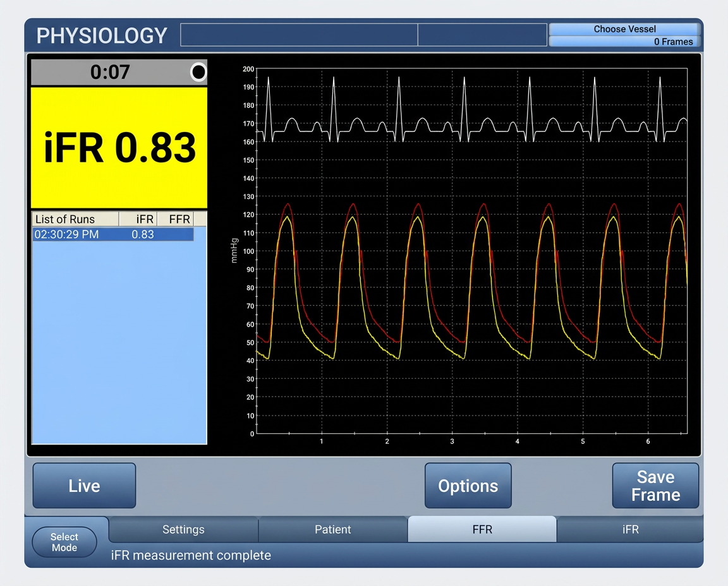Click the 0.83 value in the run list
Screen dimensions: 728x586
tap(143, 234)
